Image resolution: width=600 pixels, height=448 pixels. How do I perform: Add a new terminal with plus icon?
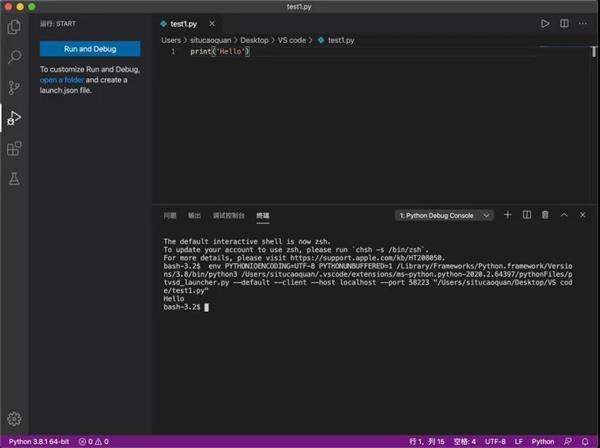(x=508, y=215)
